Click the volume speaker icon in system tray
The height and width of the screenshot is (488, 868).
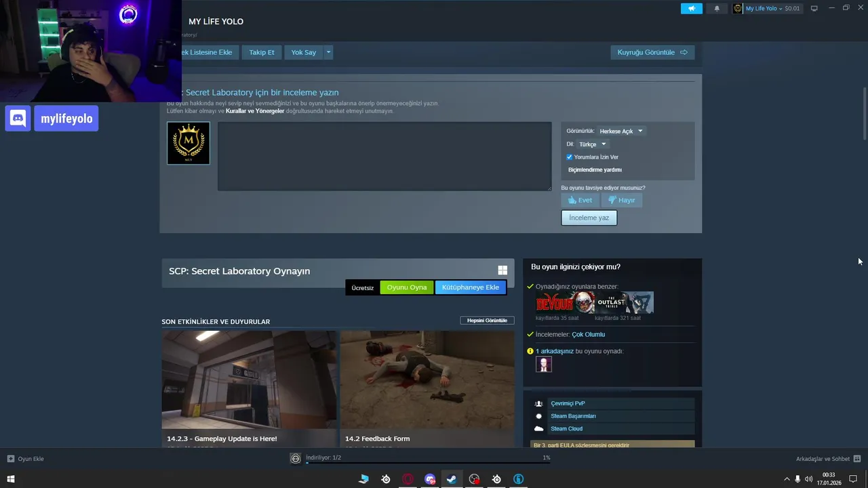coord(808,479)
